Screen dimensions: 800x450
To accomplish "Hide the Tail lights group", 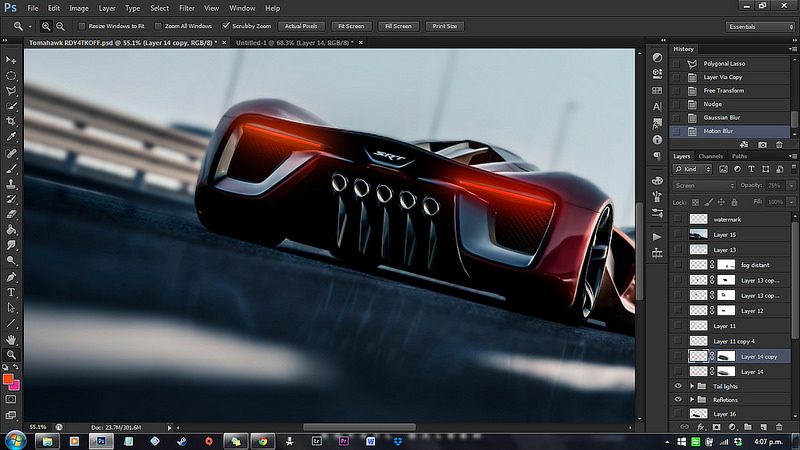I will 678,384.
